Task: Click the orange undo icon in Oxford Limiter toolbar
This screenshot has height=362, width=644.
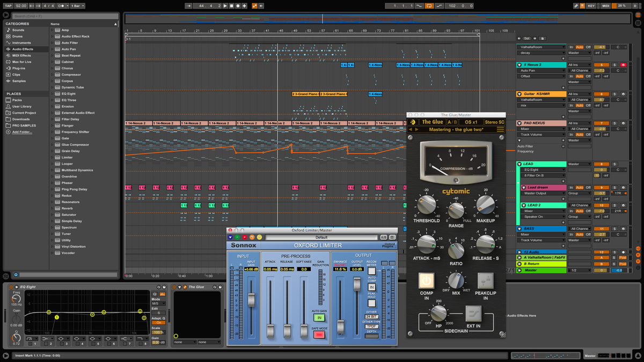Action: point(252,237)
